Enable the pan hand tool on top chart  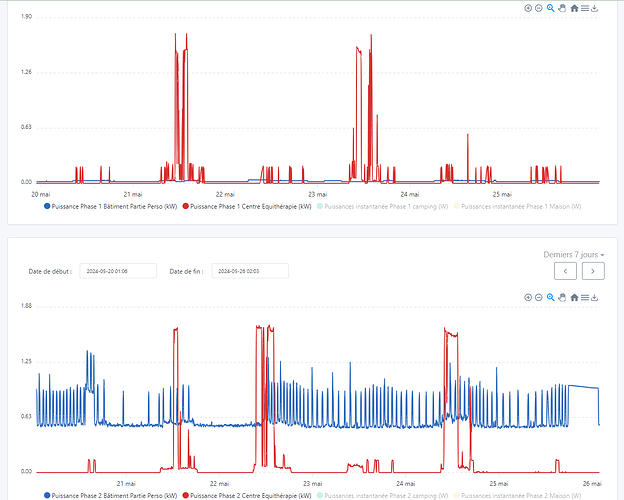click(562, 8)
